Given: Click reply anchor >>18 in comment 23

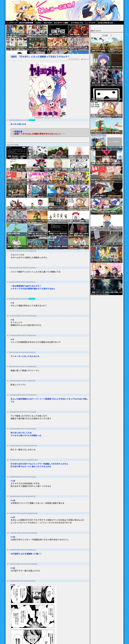Looking at the screenshot, I should pos(13,481).
